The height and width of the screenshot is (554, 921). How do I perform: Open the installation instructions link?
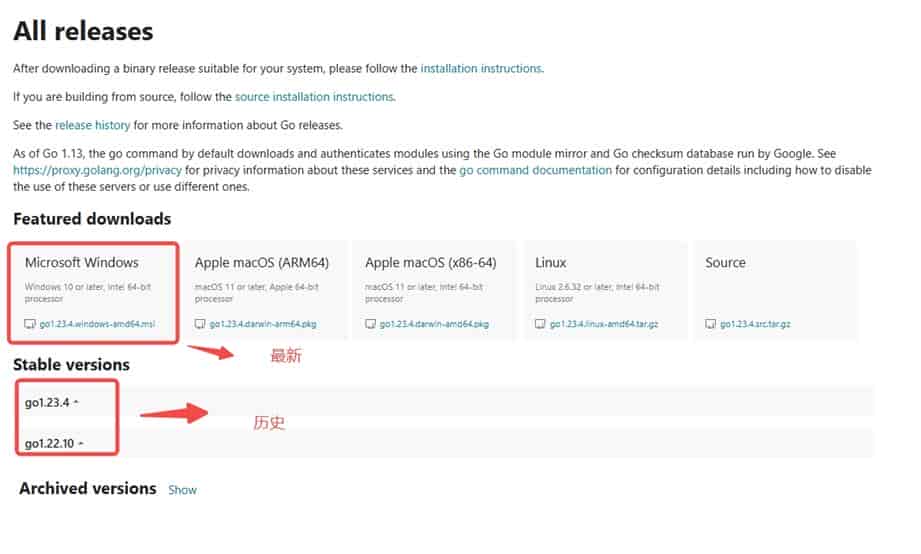click(x=481, y=69)
